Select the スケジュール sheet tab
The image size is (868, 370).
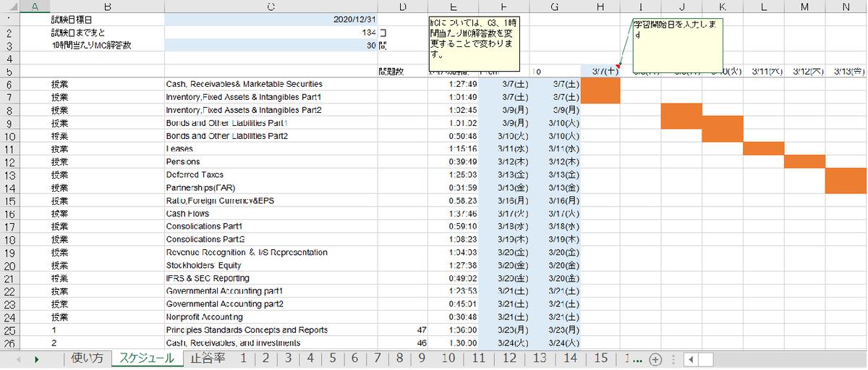point(147,358)
